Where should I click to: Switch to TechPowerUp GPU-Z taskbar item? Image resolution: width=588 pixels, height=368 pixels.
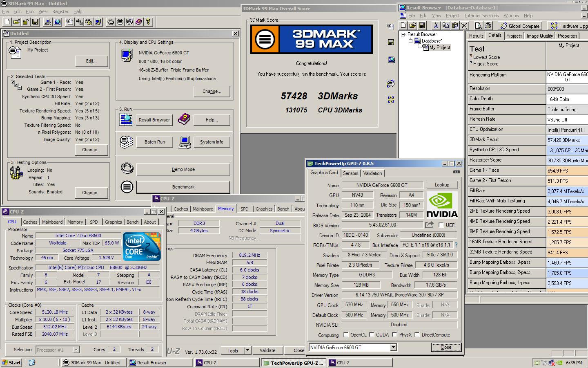(x=294, y=363)
